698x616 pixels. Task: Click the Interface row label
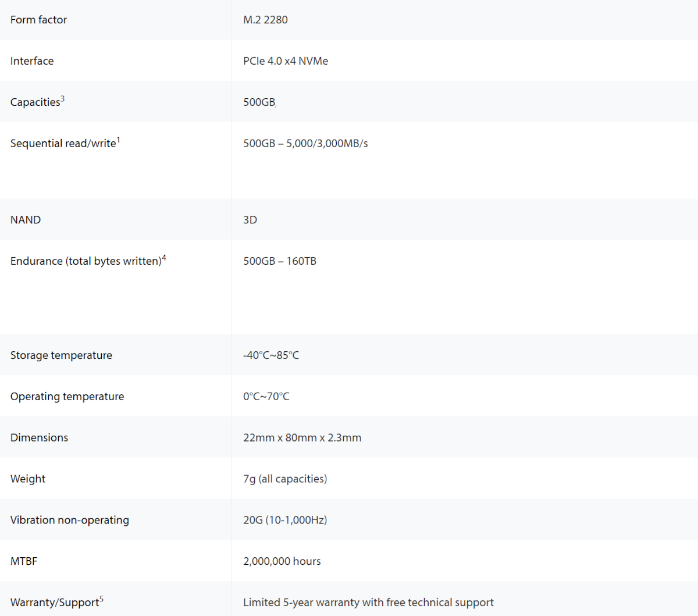tap(32, 61)
